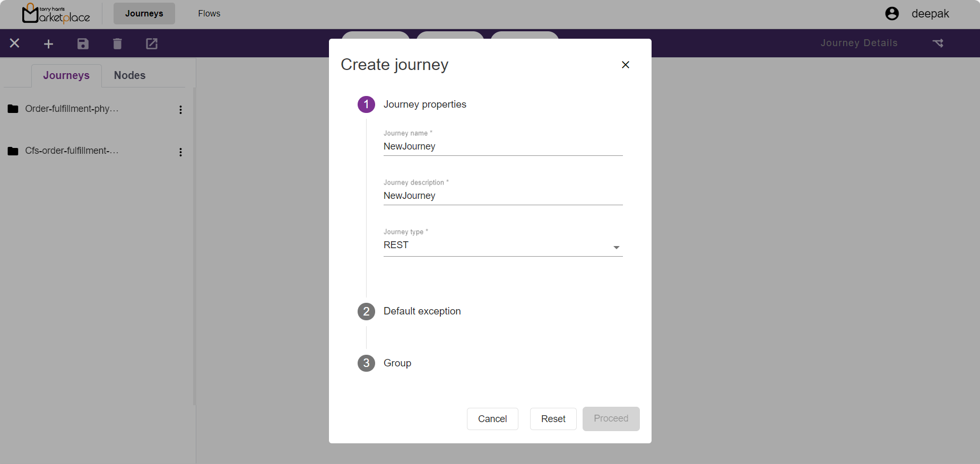Click the Journey name input field

[x=502, y=146]
